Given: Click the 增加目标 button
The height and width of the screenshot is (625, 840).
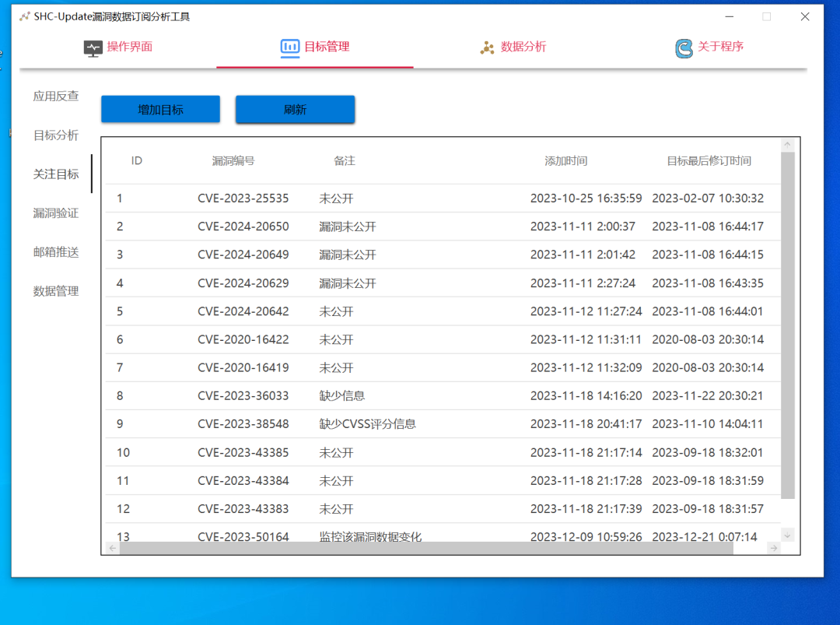Looking at the screenshot, I should pyautogui.click(x=161, y=109).
